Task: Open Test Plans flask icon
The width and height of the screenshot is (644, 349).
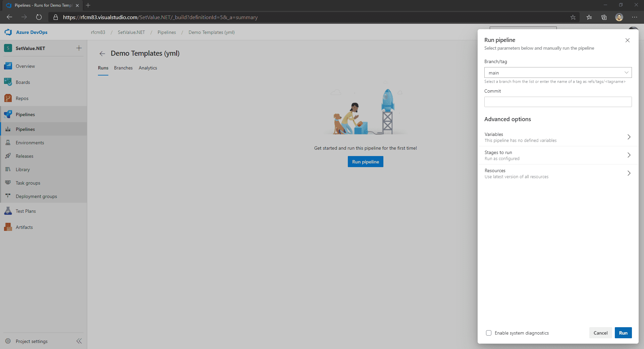Action: coord(8,211)
